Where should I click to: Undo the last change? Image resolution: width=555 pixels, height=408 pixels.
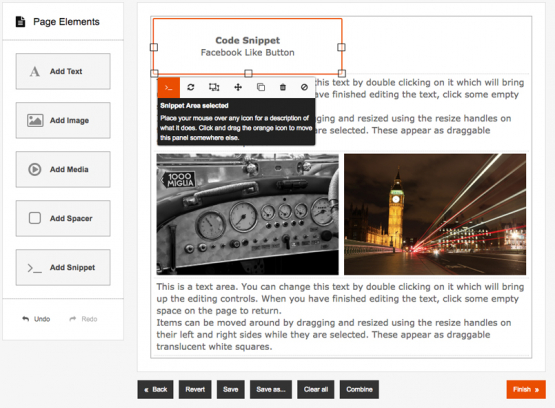click(x=36, y=319)
